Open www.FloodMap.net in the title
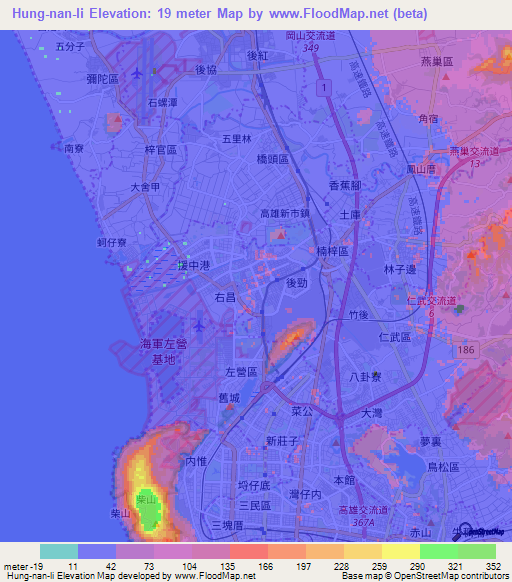Image resolution: width=512 pixels, height=582 pixels. coord(329,14)
